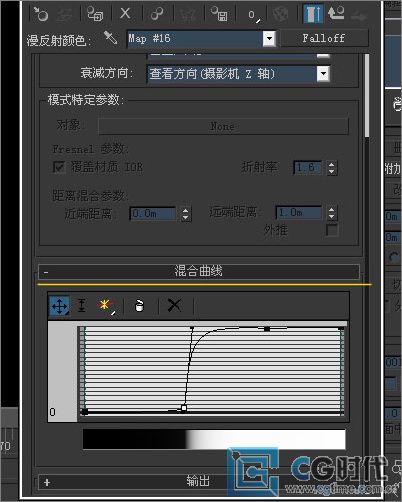Click the minus sign of 混合曲线 rollout

pyautogui.click(x=46, y=273)
